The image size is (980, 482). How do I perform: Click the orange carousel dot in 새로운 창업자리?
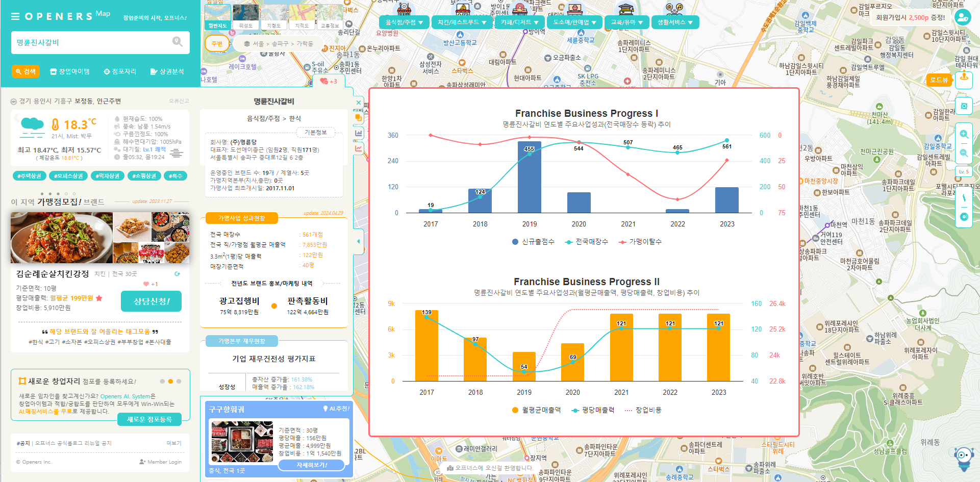point(170,381)
